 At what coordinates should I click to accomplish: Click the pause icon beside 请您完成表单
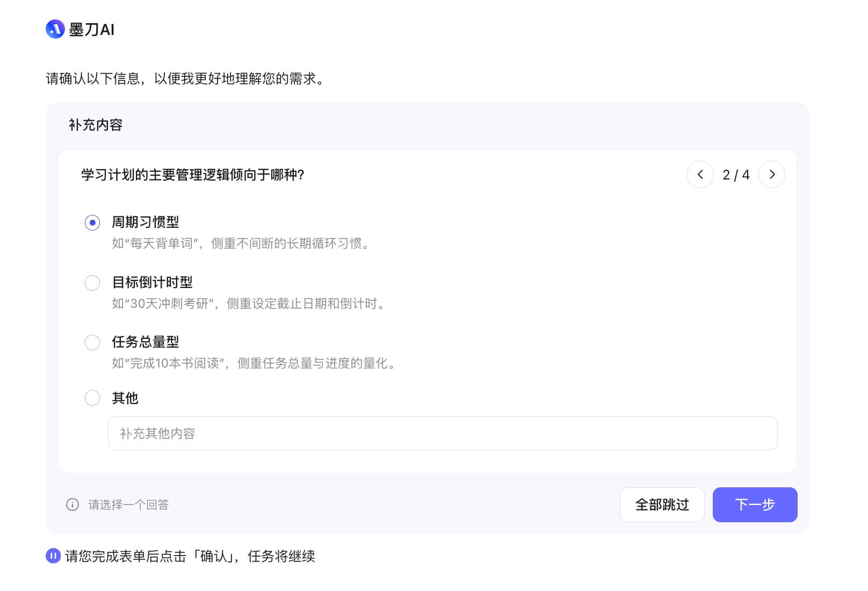pos(53,556)
